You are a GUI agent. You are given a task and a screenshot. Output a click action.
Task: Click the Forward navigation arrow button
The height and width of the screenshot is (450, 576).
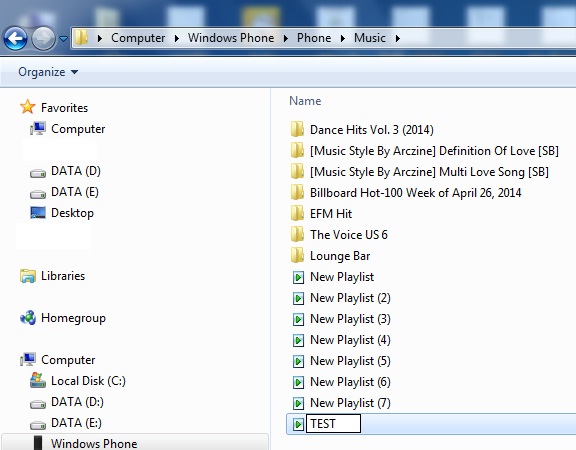click(x=43, y=38)
